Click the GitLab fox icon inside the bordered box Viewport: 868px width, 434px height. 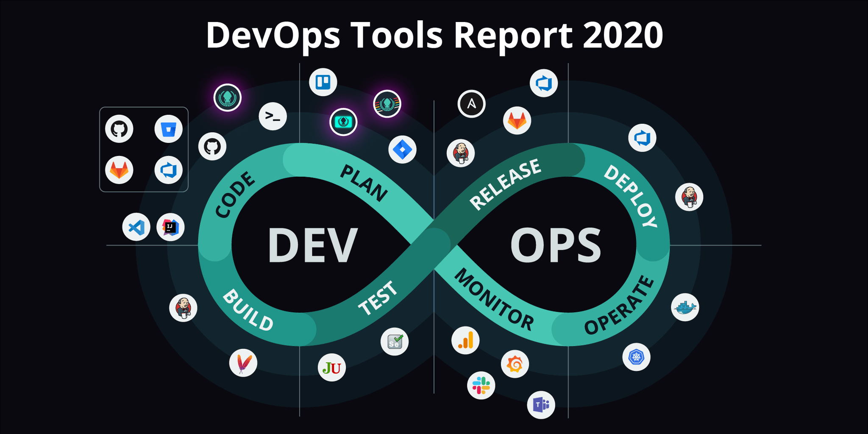click(119, 170)
